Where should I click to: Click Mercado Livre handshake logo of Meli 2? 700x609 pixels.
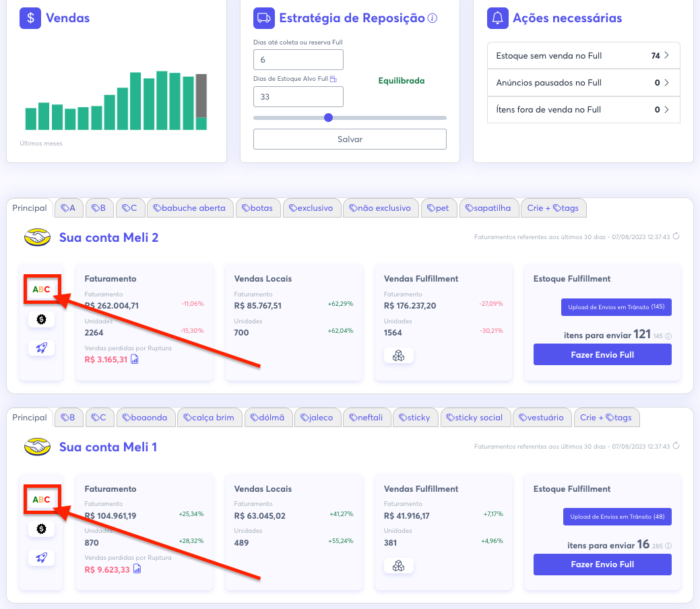click(x=37, y=238)
